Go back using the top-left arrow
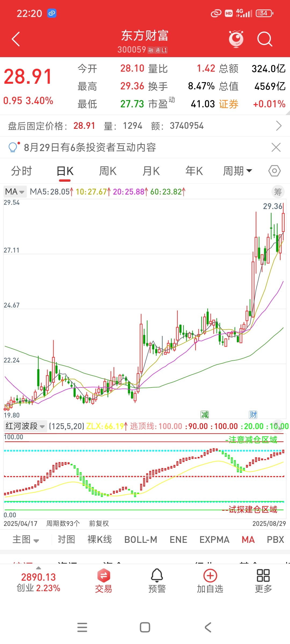The height and width of the screenshot is (644, 290). tap(16, 39)
